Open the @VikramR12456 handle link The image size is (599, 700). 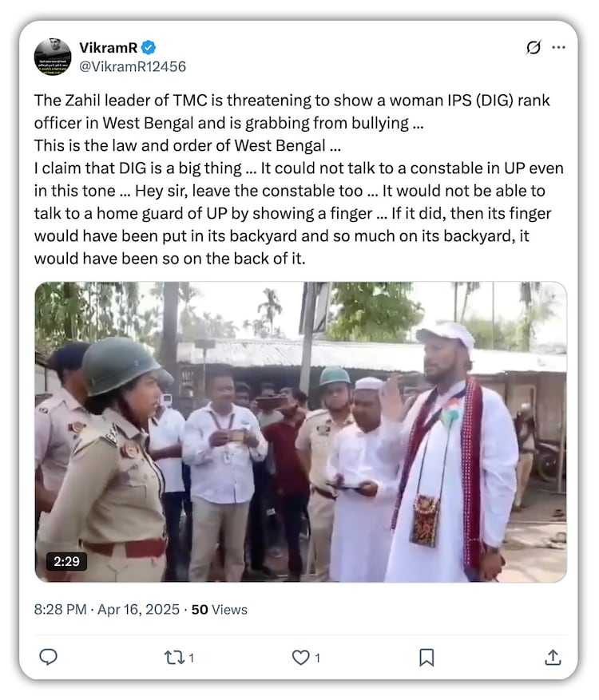point(132,66)
